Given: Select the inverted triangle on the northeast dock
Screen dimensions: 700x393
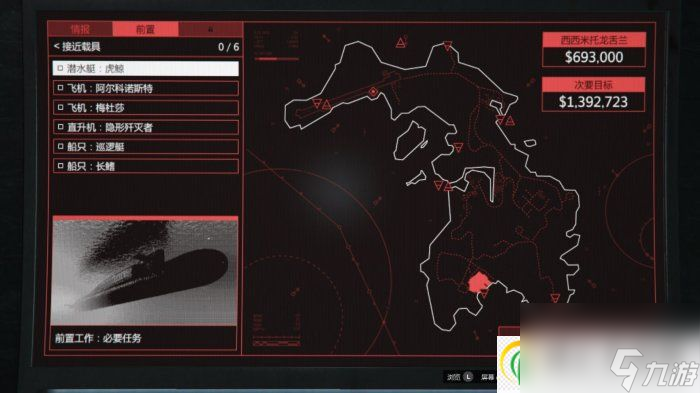Looking at the screenshot, I should coord(500,119).
